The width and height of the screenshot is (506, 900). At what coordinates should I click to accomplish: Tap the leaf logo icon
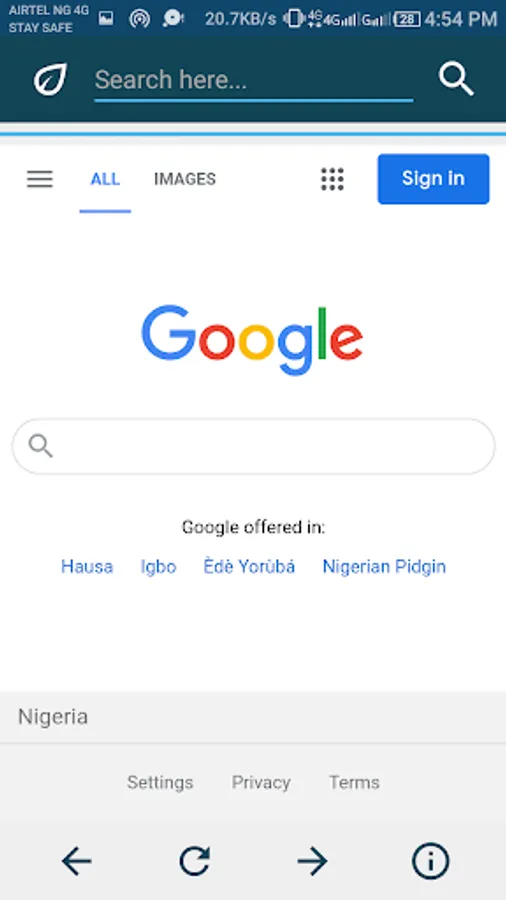tap(50, 79)
